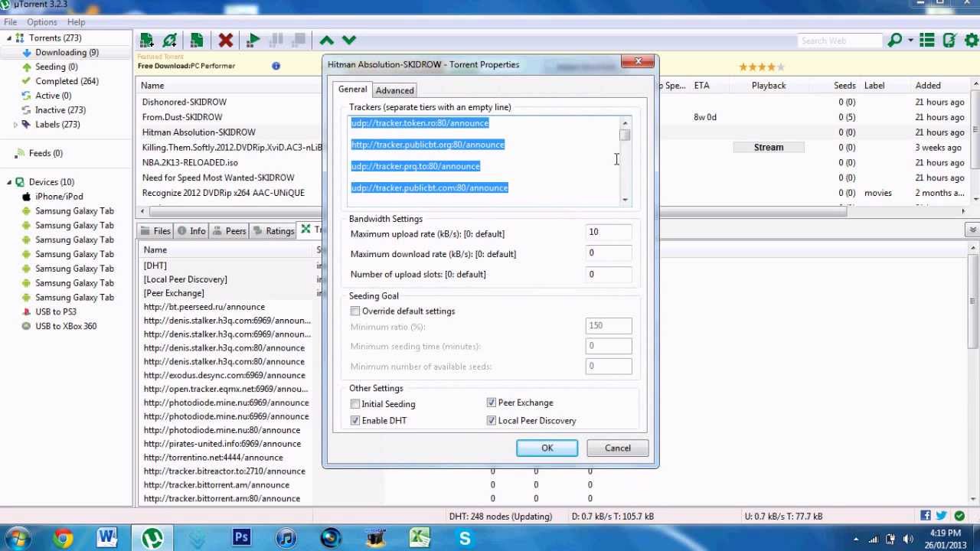The width and height of the screenshot is (980, 551).
Task: Expand the Labels (273) tree node
Action: (x=15, y=125)
